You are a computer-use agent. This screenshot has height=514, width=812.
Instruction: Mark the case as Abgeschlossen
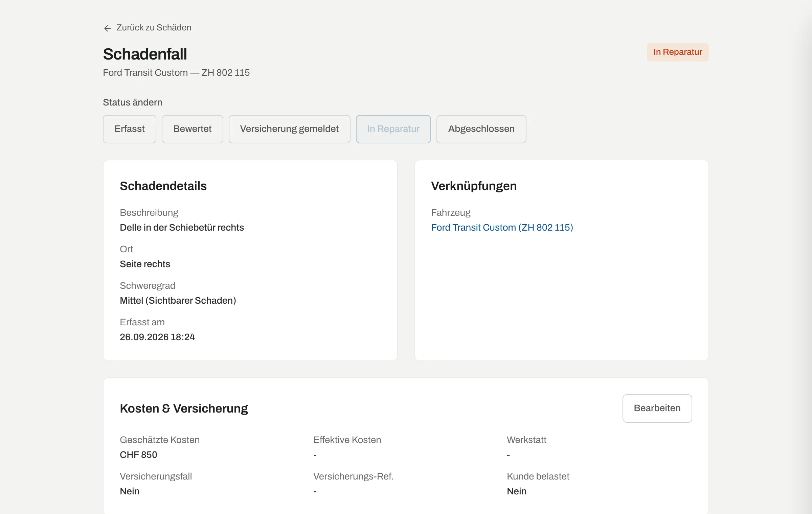(x=481, y=129)
